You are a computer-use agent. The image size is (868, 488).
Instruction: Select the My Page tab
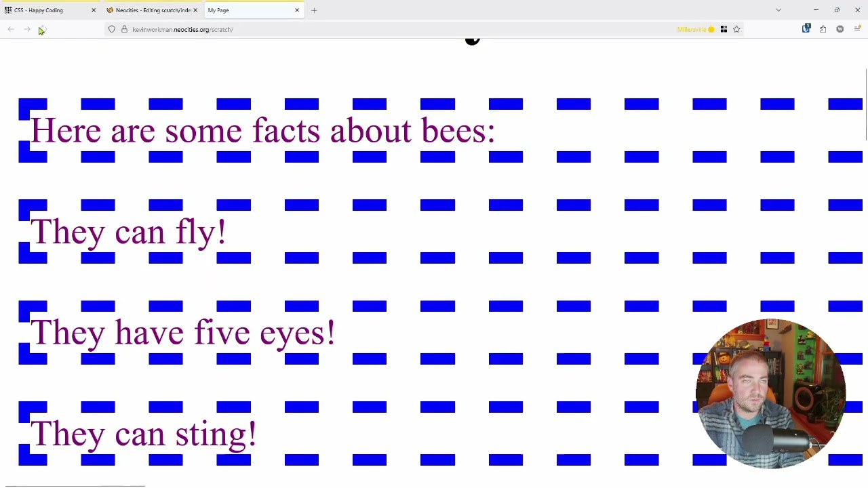254,10
